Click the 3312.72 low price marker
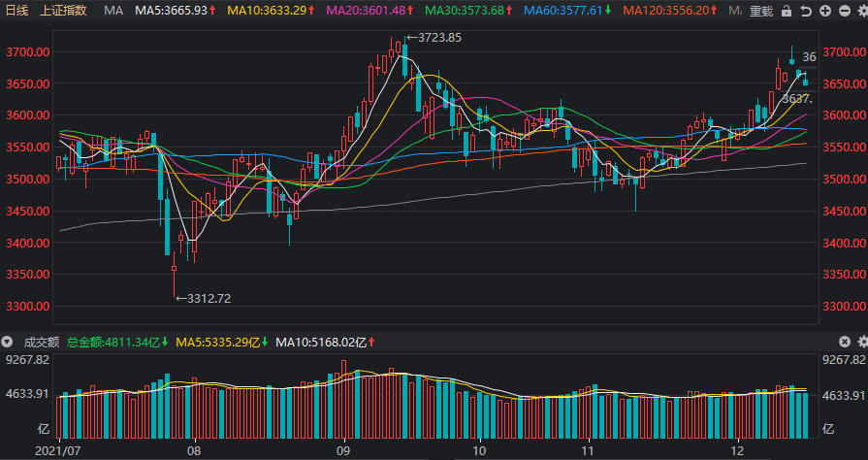Image resolution: width=868 pixels, height=460 pixels. click(204, 298)
